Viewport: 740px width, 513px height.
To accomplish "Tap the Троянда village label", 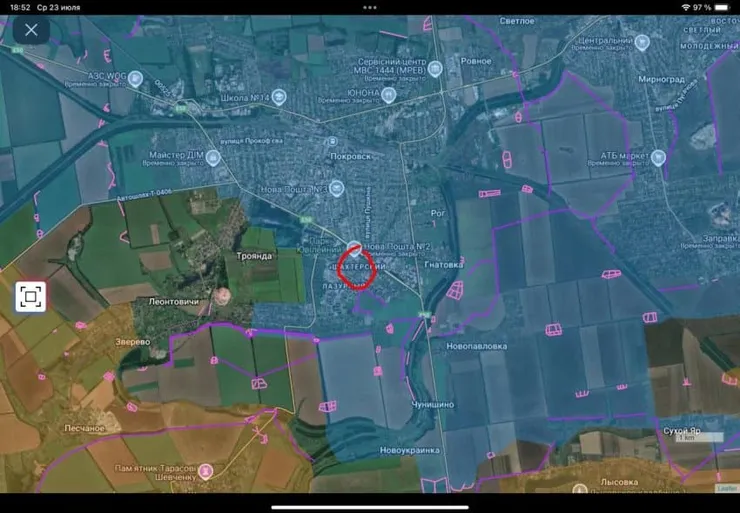I will tap(254, 257).
